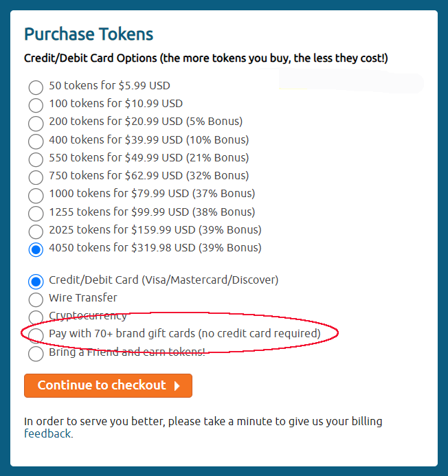Select the 50 tokens for $5.99 option
The image size is (448, 476).
tap(36, 87)
